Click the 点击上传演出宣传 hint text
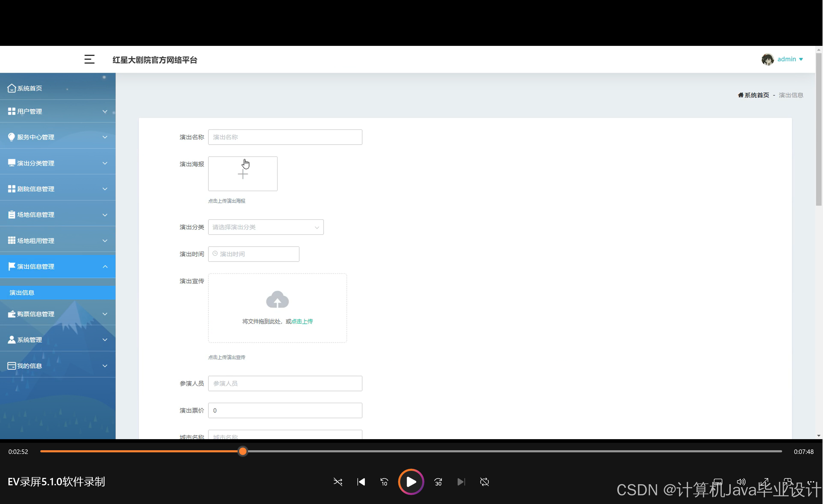Viewport: 823px width, 504px height. (x=226, y=357)
